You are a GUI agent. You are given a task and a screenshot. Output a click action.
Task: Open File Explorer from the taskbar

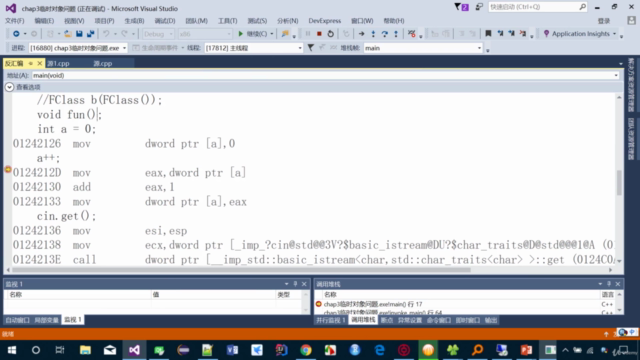pyautogui.click(x=85, y=350)
